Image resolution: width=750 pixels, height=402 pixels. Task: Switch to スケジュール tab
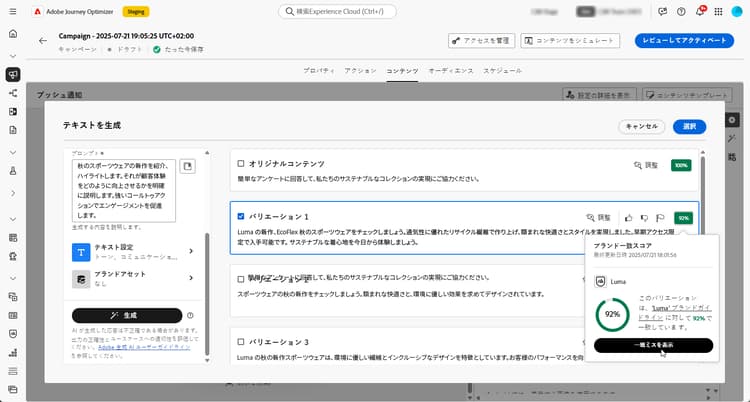[x=502, y=70]
